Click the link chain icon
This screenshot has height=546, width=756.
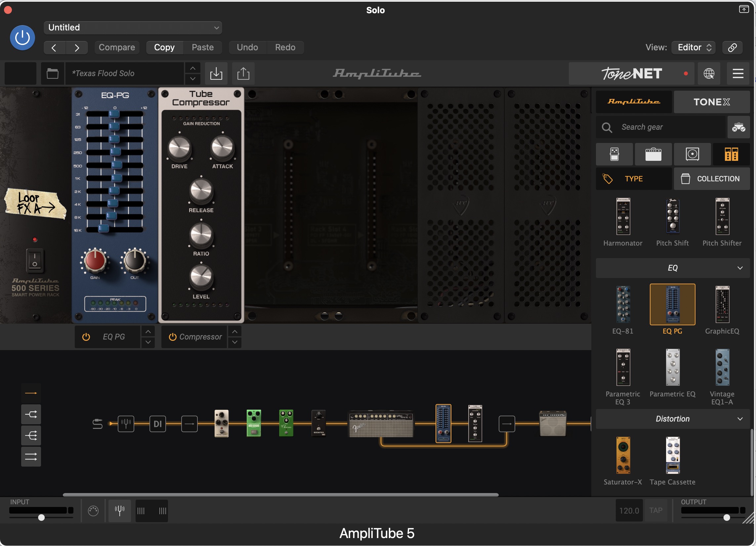click(x=732, y=48)
